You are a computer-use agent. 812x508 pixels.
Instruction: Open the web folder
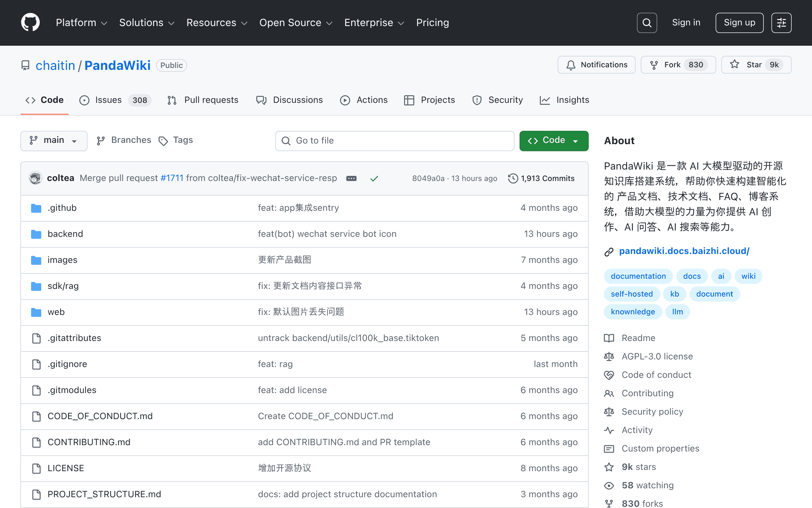point(56,312)
